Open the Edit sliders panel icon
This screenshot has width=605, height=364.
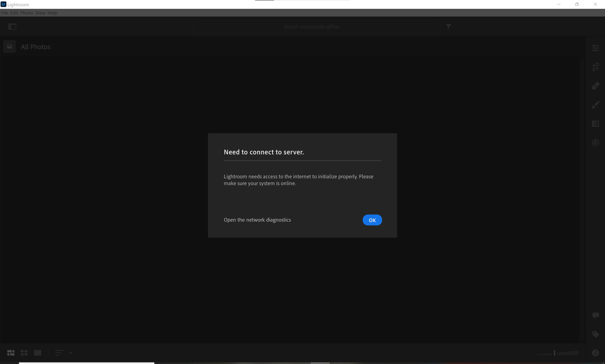click(x=595, y=48)
